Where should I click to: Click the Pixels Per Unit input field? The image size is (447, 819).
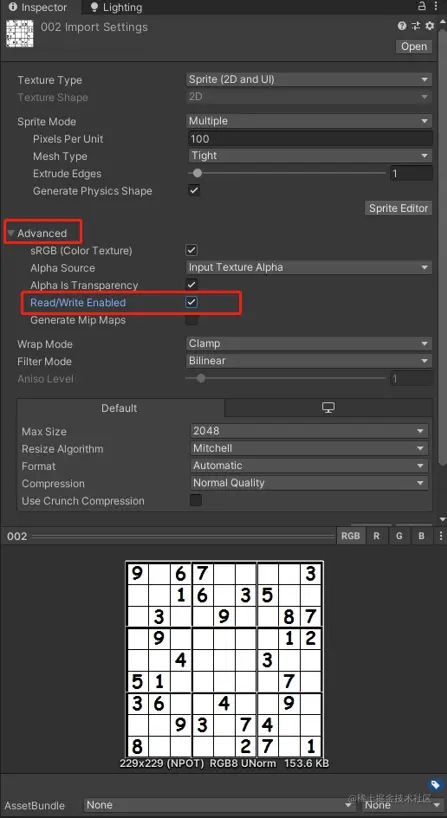pos(309,138)
